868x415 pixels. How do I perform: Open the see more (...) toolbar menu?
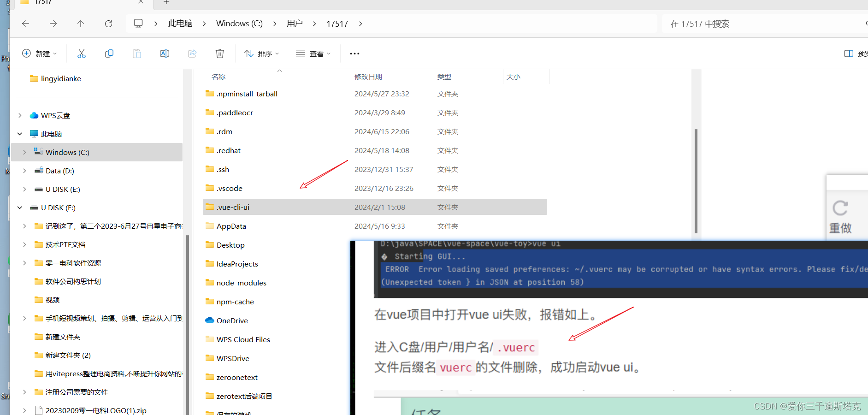[354, 53]
